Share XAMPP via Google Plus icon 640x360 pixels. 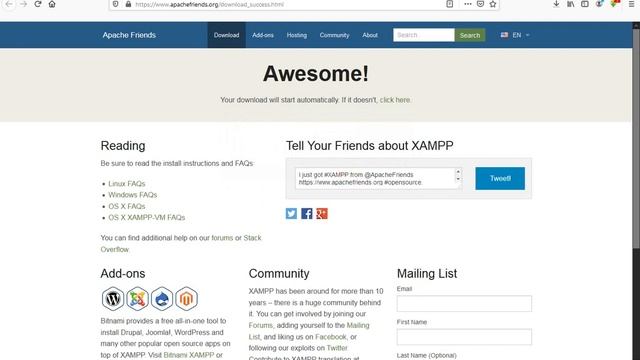[322, 213]
